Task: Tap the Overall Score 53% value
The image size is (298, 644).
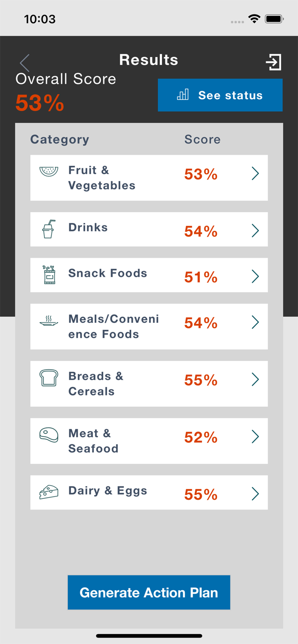Action: [40, 103]
